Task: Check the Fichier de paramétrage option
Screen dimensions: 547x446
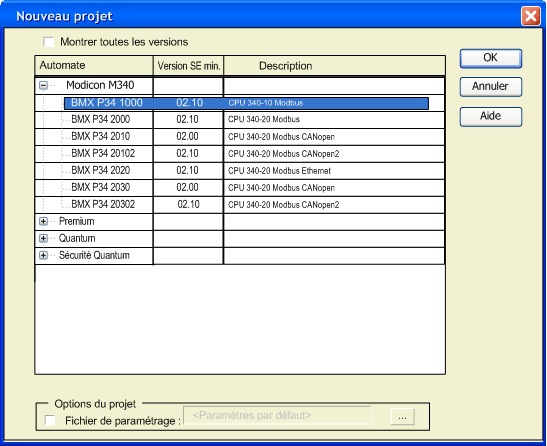Action: [50, 421]
